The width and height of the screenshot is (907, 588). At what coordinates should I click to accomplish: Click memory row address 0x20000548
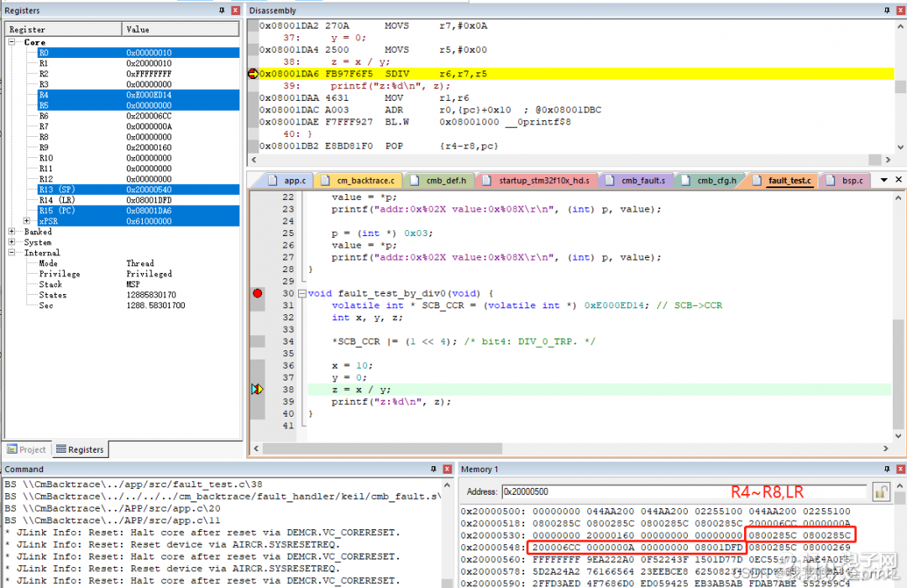click(493, 547)
